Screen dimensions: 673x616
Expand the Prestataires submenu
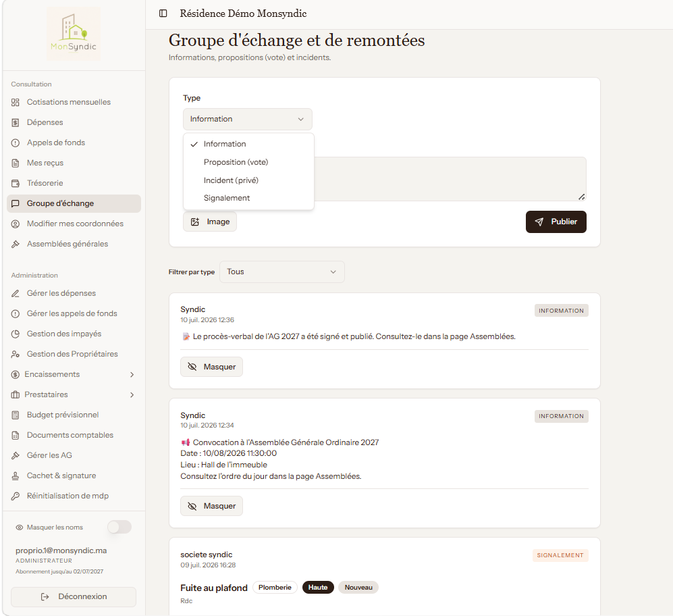[x=132, y=394]
